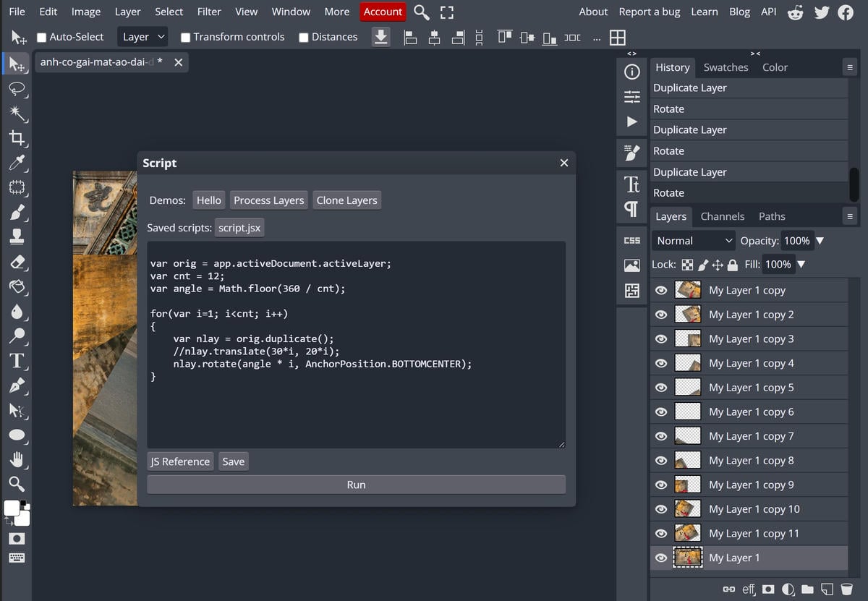Viewport: 868px width, 601px height.
Task: Toggle visibility of My Layer 1
Action: [660, 558]
